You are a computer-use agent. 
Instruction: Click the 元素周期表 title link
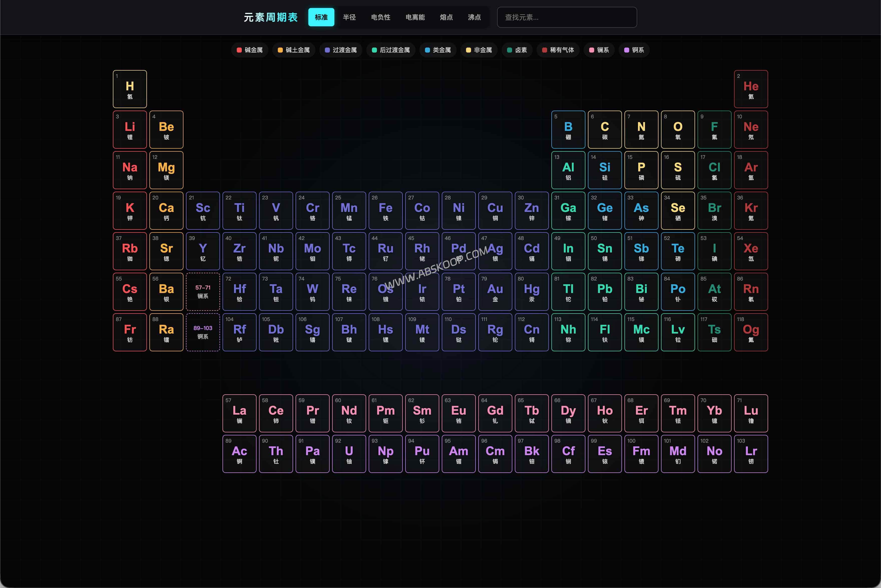click(271, 17)
